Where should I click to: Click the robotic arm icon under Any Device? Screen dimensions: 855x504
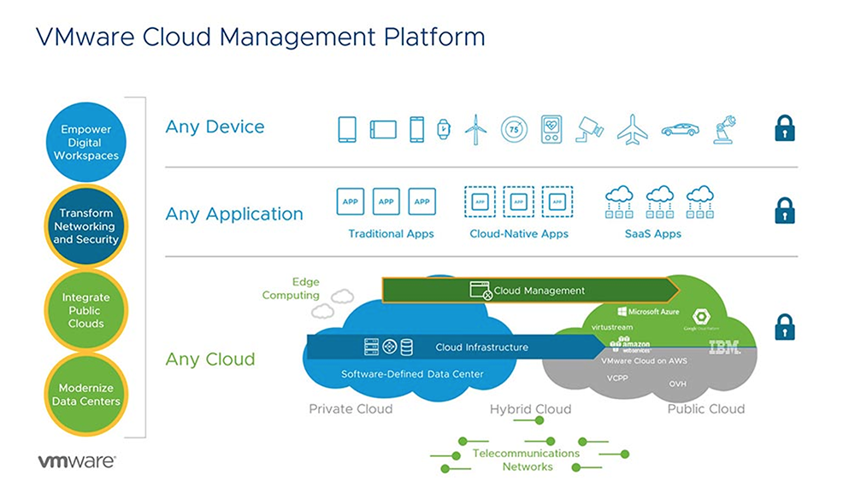[725, 127]
